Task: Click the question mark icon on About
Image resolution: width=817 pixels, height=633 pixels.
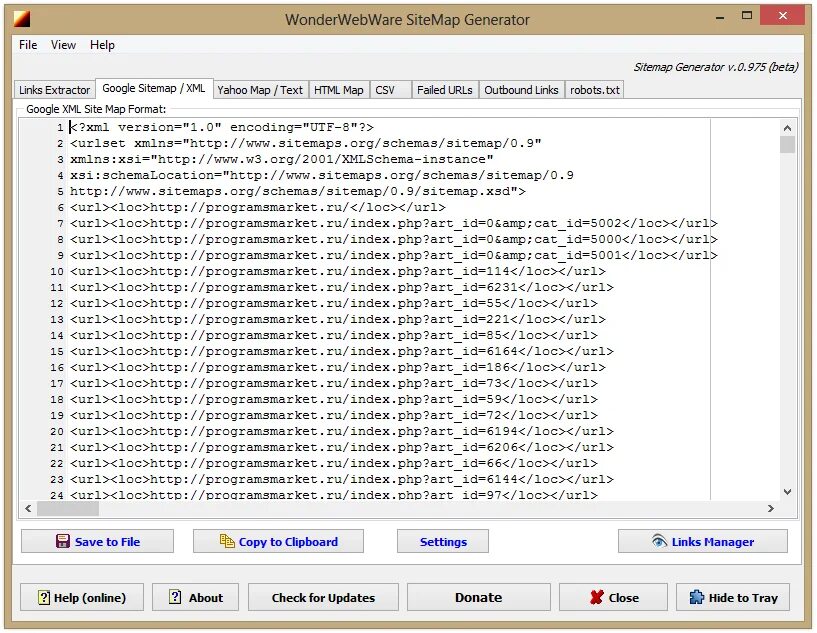Action: click(176, 597)
